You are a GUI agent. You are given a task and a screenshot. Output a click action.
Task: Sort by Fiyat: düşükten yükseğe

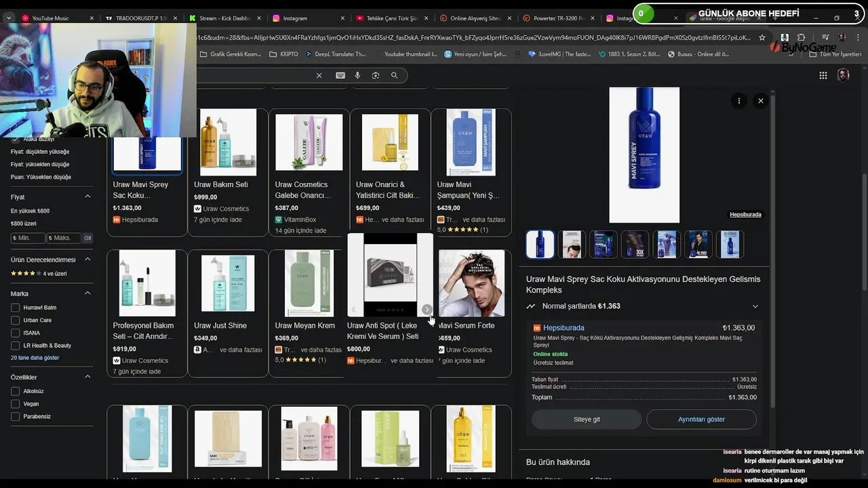pyautogui.click(x=40, y=152)
